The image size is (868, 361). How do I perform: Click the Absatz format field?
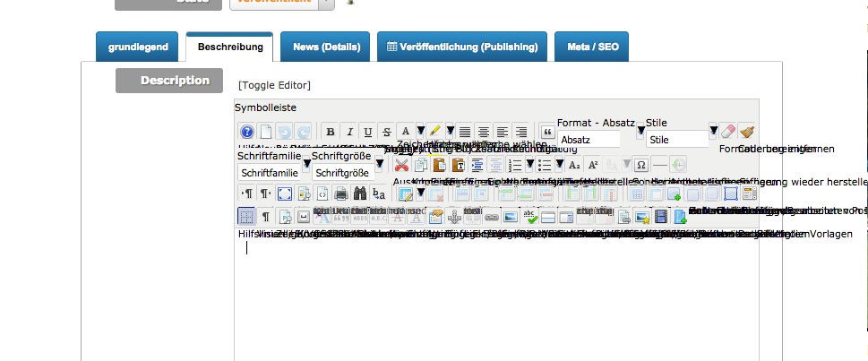[589, 140]
